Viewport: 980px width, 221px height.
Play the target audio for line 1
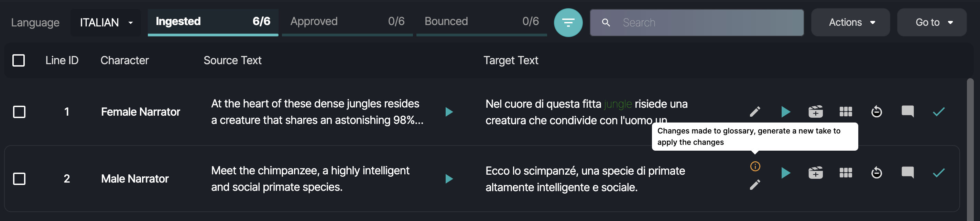tap(786, 112)
